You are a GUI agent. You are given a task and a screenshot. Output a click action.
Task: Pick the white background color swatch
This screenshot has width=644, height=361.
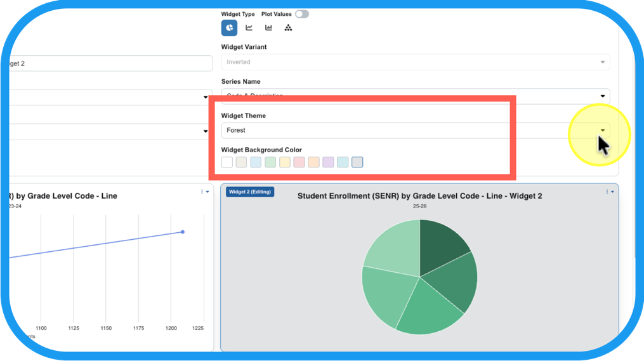coord(227,162)
